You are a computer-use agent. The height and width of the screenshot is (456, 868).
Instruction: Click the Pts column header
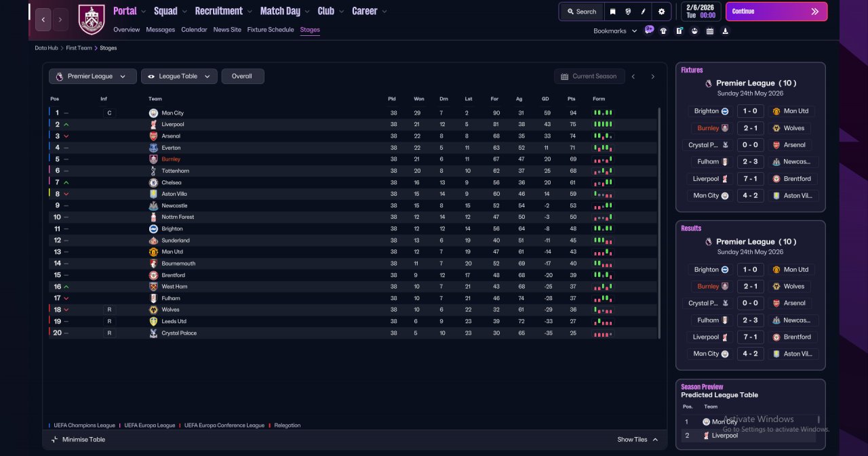pyautogui.click(x=572, y=99)
